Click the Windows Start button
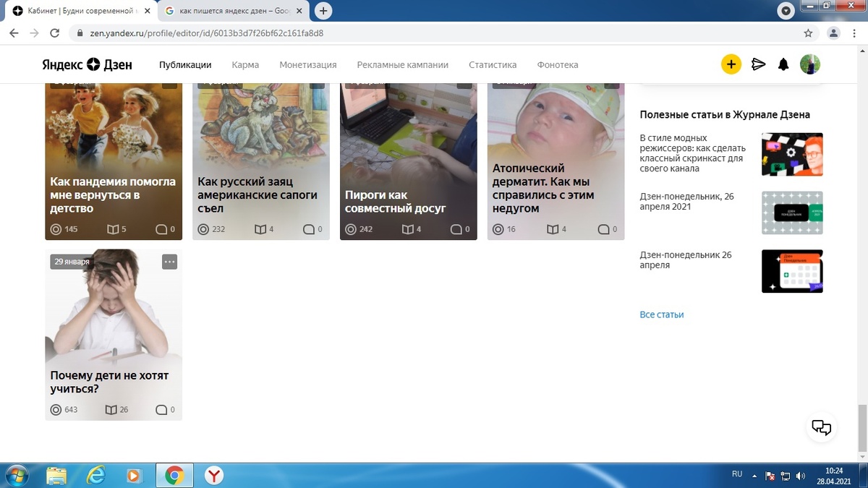The height and width of the screenshot is (488, 868). [16, 475]
